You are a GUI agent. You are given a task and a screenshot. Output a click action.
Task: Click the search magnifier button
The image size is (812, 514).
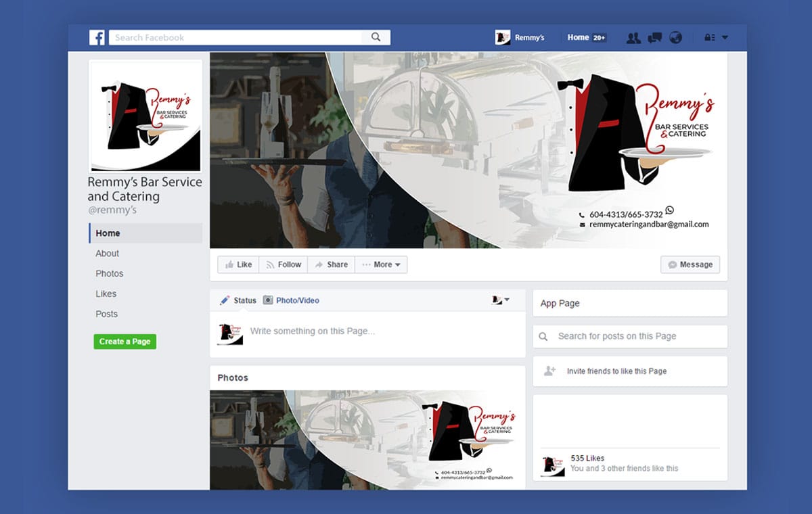pos(376,38)
